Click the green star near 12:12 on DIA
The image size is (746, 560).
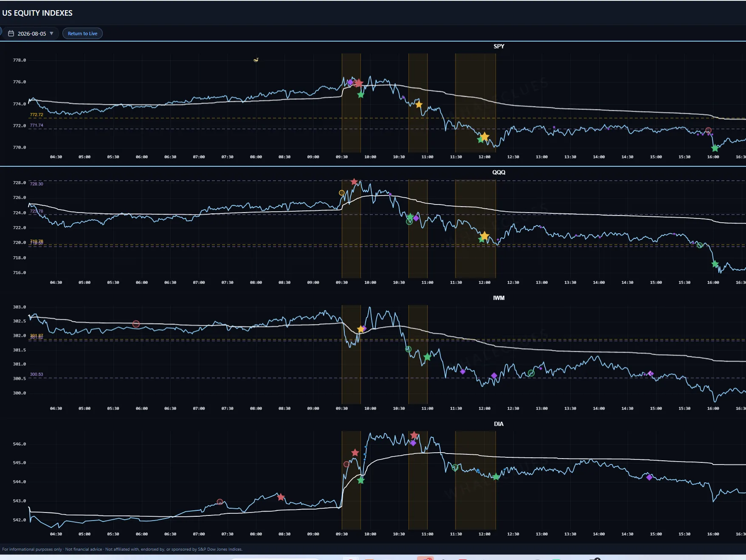(496, 477)
